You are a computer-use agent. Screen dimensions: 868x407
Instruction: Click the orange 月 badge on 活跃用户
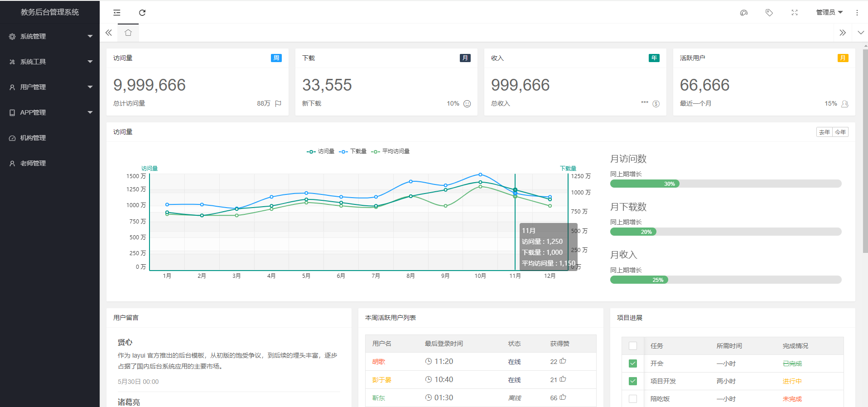click(x=843, y=58)
